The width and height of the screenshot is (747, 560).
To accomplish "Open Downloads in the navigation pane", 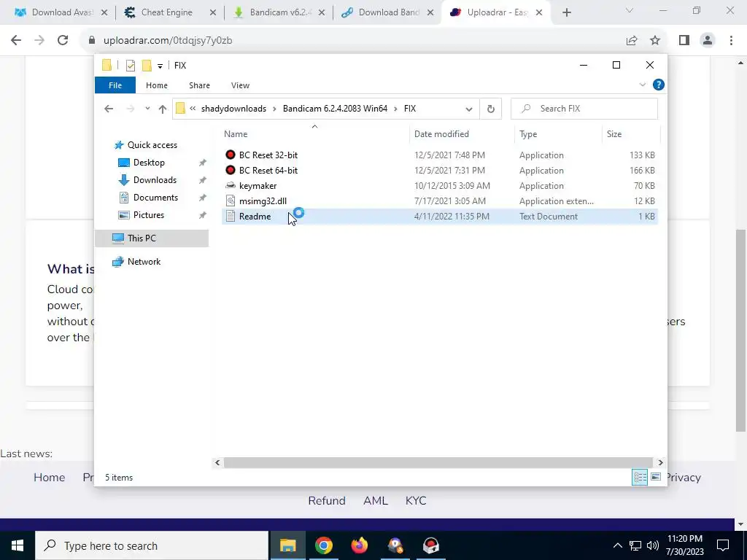I will point(155,180).
